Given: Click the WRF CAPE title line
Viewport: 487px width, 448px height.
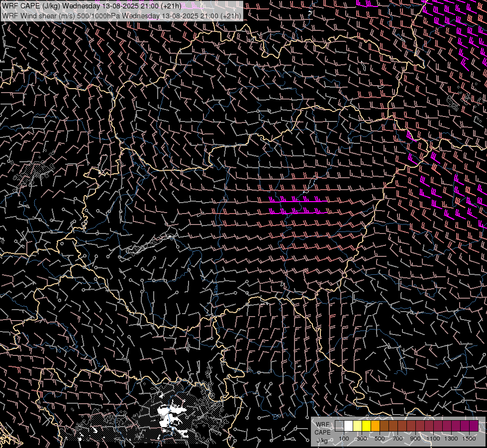Looking at the screenshot, I should pyautogui.click(x=92, y=6).
